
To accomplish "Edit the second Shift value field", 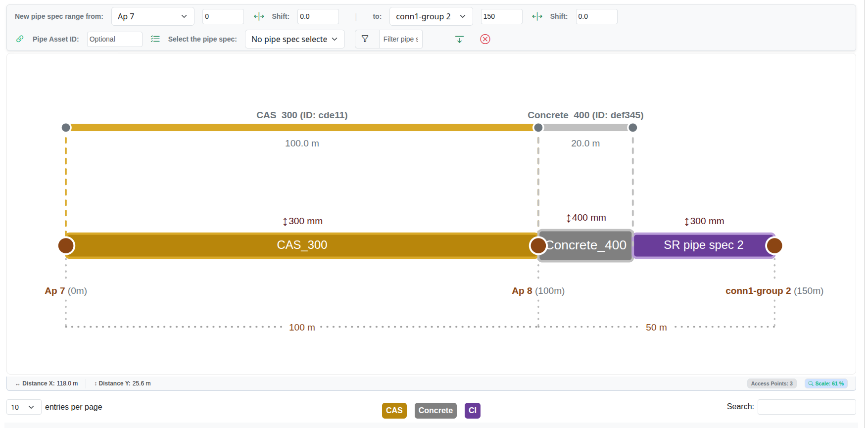I will [x=596, y=16].
